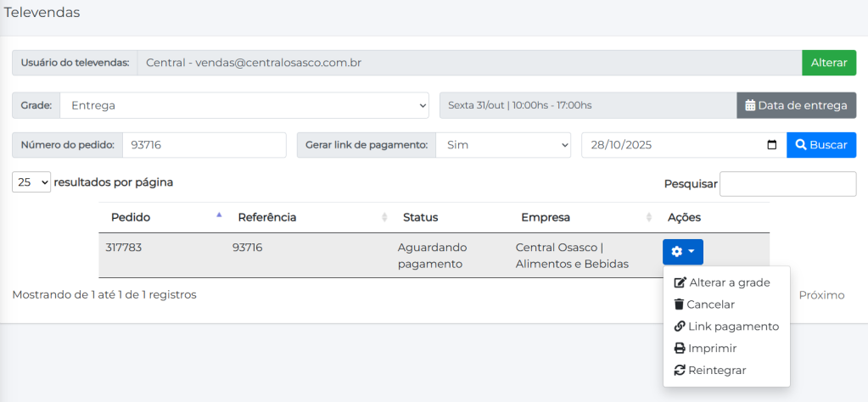This screenshot has width=868, height=402.
Task: Click the printer icon beside Imprimir
Action: coord(679,349)
